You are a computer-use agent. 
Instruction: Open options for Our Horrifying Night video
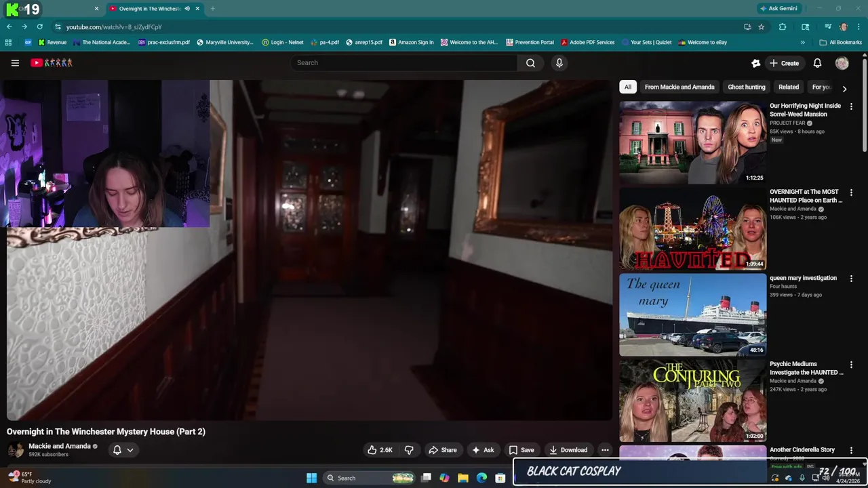[x=851, y=106]
